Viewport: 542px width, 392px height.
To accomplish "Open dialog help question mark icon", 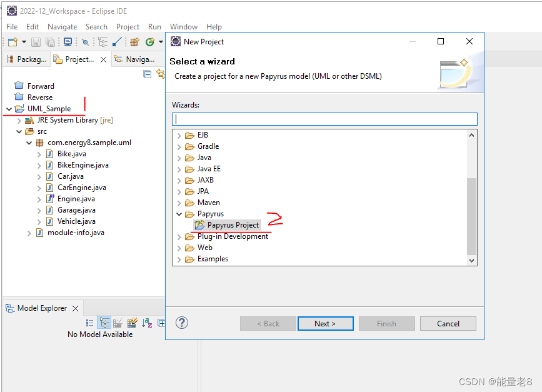I will pyautogui.click(x=182, y=323).
